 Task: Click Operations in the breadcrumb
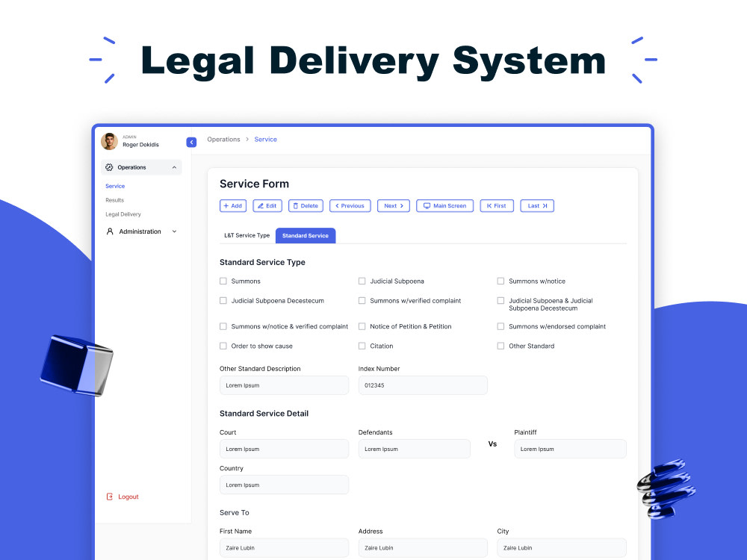223,140
